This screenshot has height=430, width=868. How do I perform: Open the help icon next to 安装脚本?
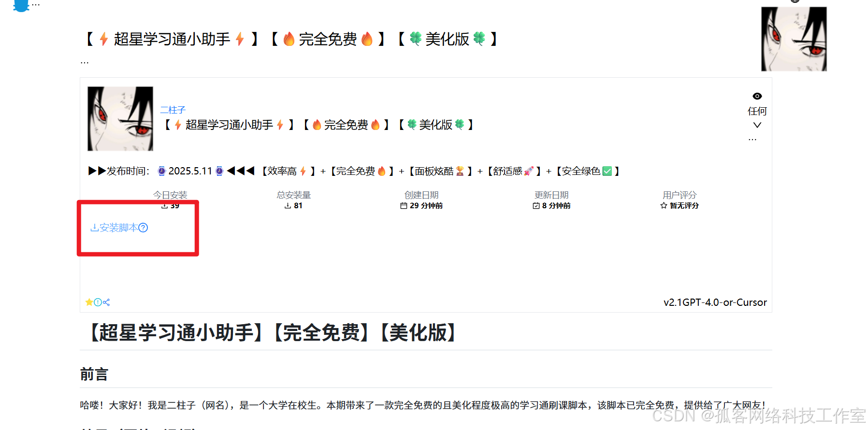point(143,228)
